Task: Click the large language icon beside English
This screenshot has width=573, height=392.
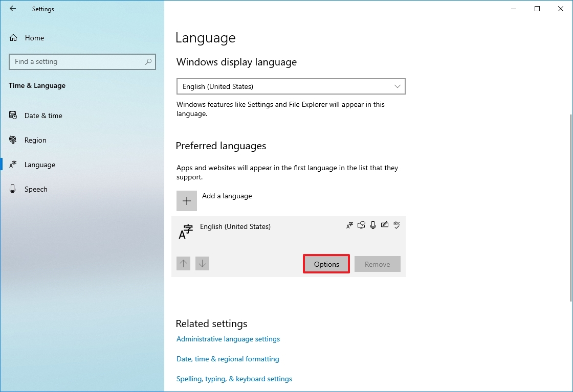Action: coord(185,232)
